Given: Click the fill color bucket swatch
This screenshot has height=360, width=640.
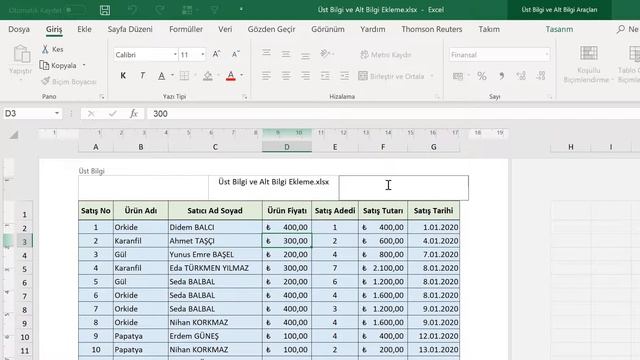Looking at the screenshot, I should point(208,76).
